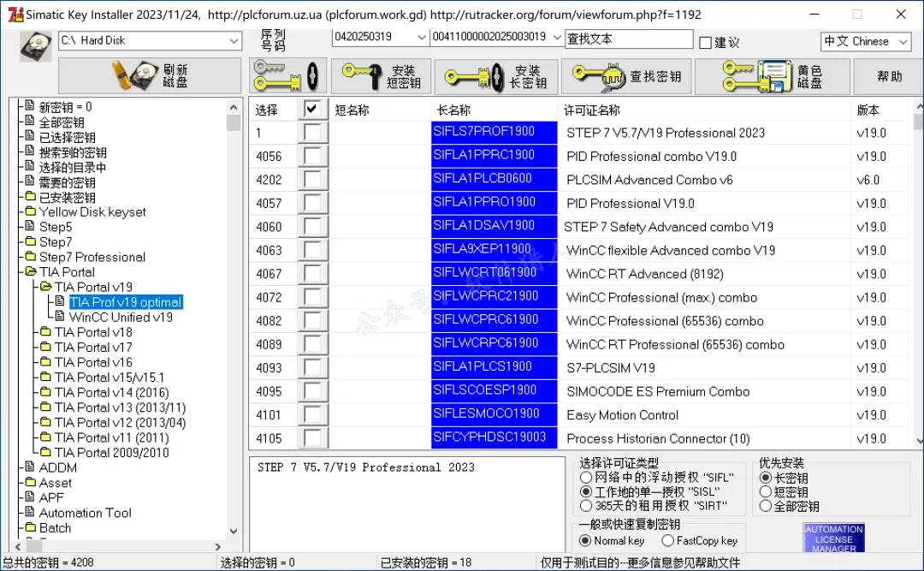Check the box for row 4093 S7-PLCSIM

(x=312, y=367)
